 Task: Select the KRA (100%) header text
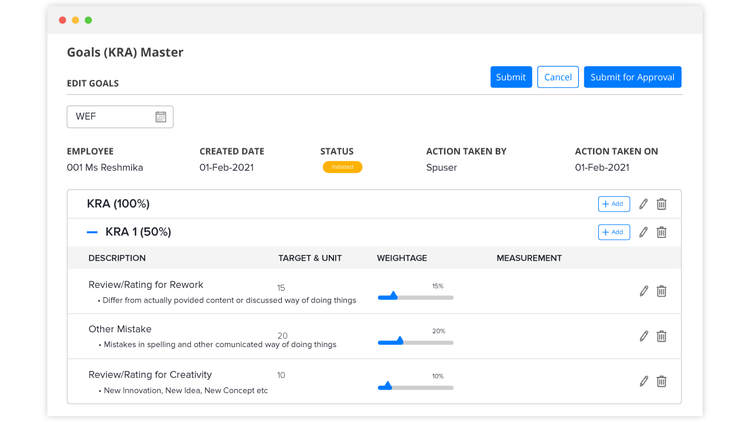tap(118, 204)
